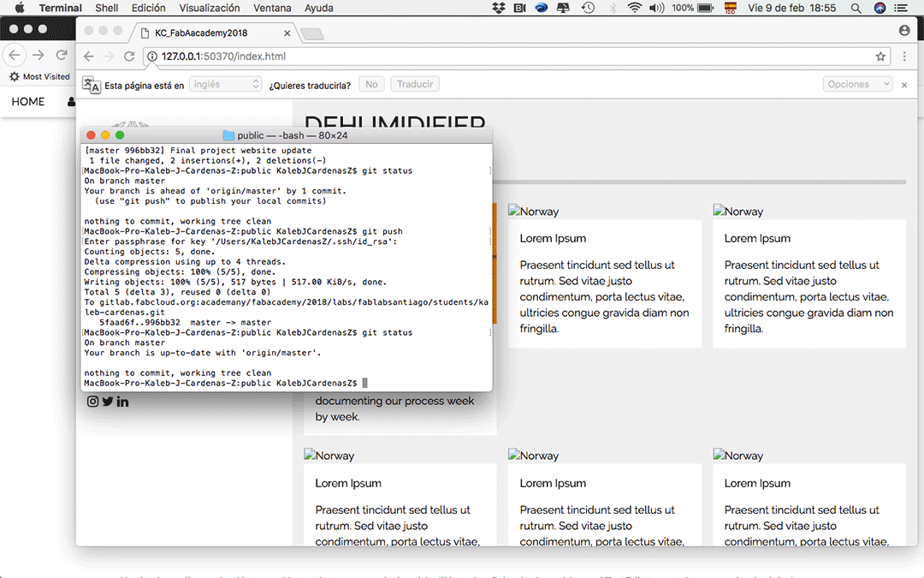Screen dimensions: 924x578
Task: Click the Traducir button
Action: [415, 84]
